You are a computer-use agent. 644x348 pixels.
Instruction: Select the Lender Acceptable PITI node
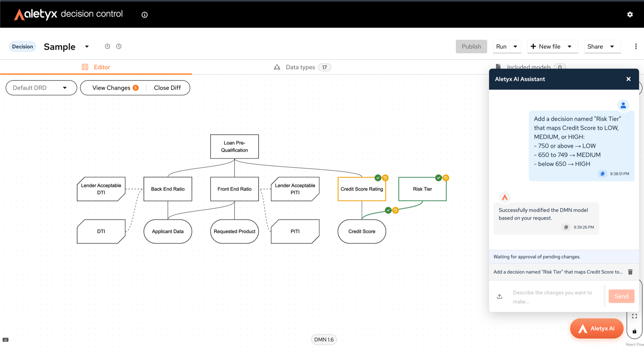click(x=295, y=189)
